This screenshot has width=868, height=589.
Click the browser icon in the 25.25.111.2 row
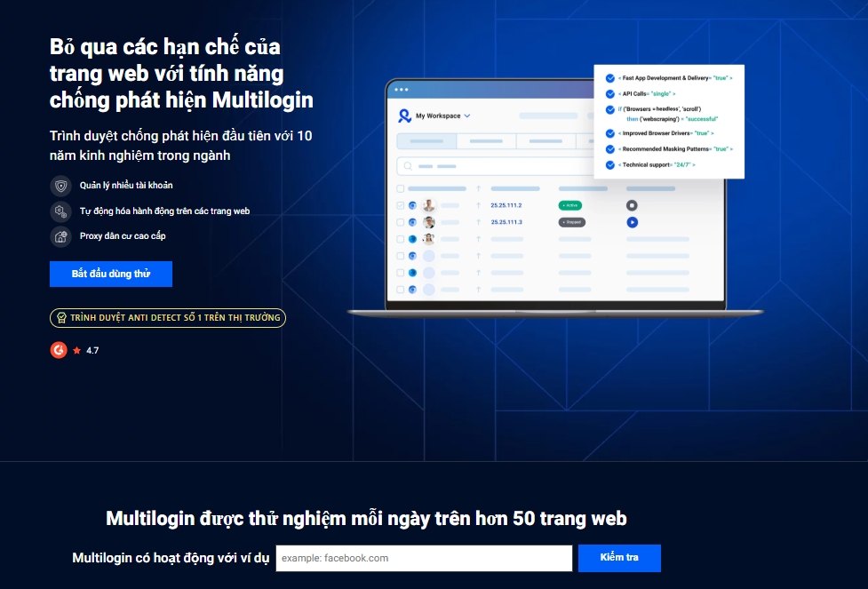(x=412, y=205)
